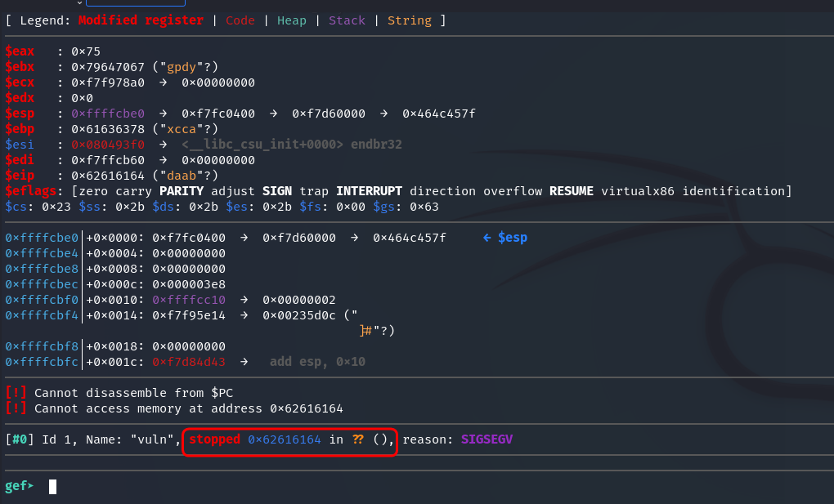The width and height of the screenshot is (834, 504).
Task: Click the 'String' legend label
Action: pyautogui.click(x=409, y=20)
